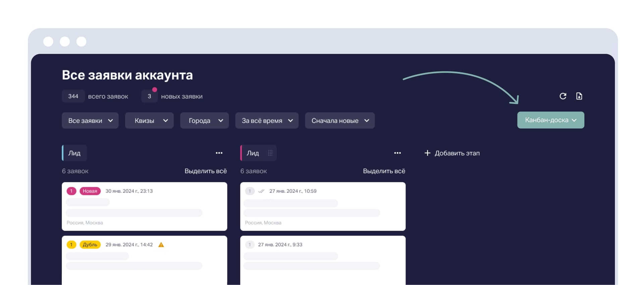Click the Дубль status tag
The image size is (644, 285).
tap(90, 245)
